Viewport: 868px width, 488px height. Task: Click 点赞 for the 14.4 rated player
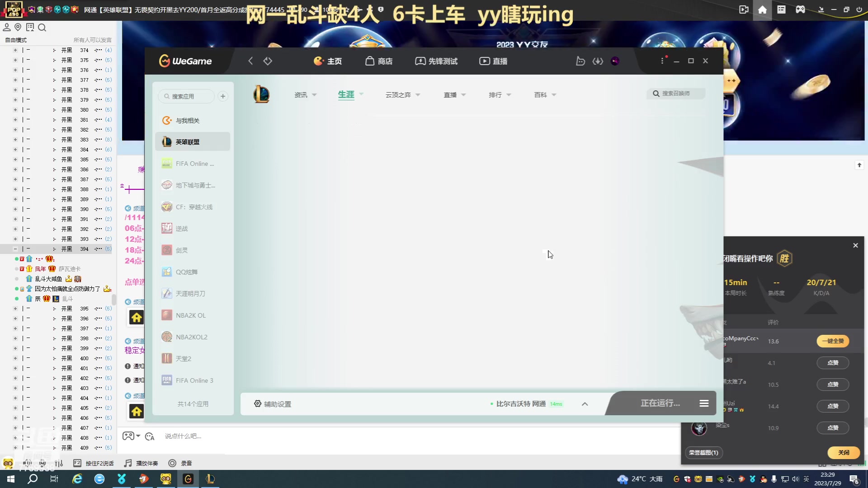point(833,406)
